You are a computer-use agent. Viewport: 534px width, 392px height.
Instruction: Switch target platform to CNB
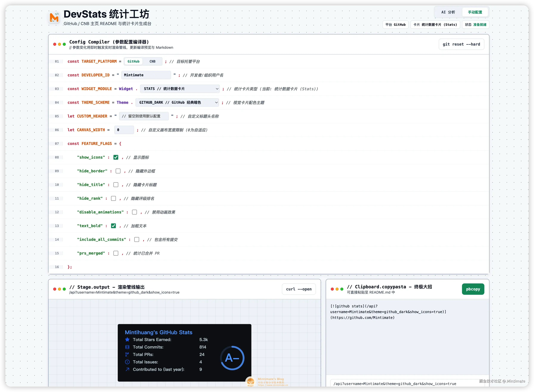(153, 62)
